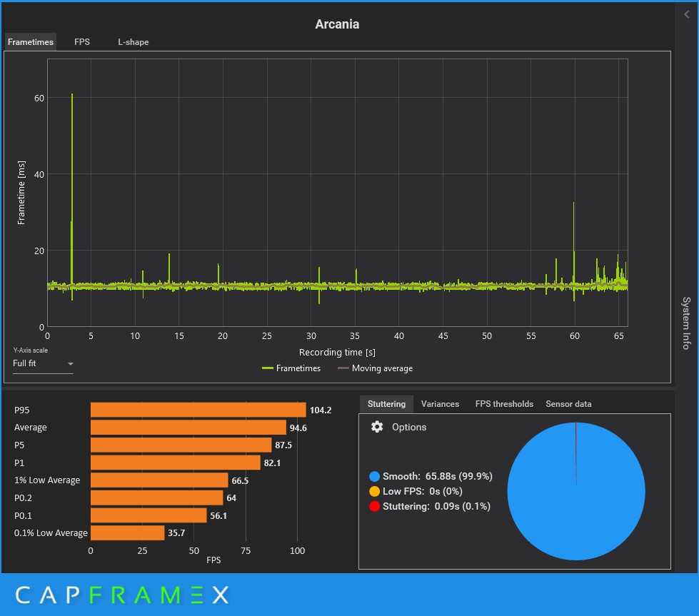This screenshot has width=699, height=616.
Task: Open the Options gear icon
Action: click(377, 427)
